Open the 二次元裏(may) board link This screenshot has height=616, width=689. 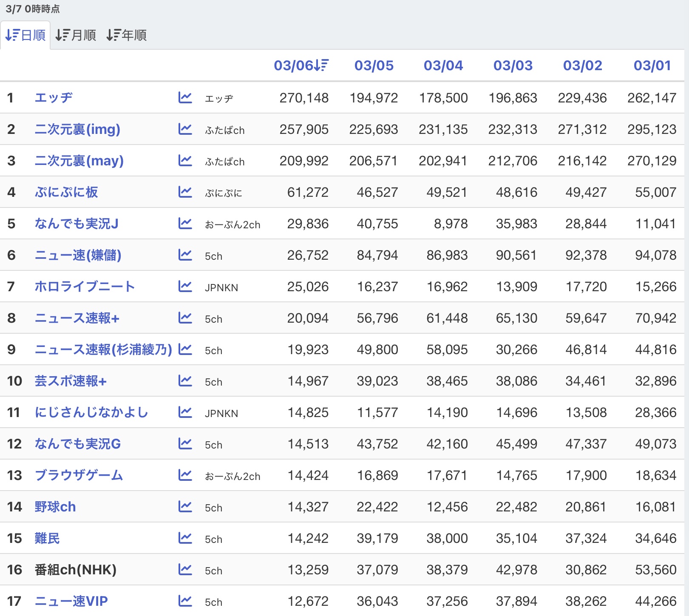79,161
